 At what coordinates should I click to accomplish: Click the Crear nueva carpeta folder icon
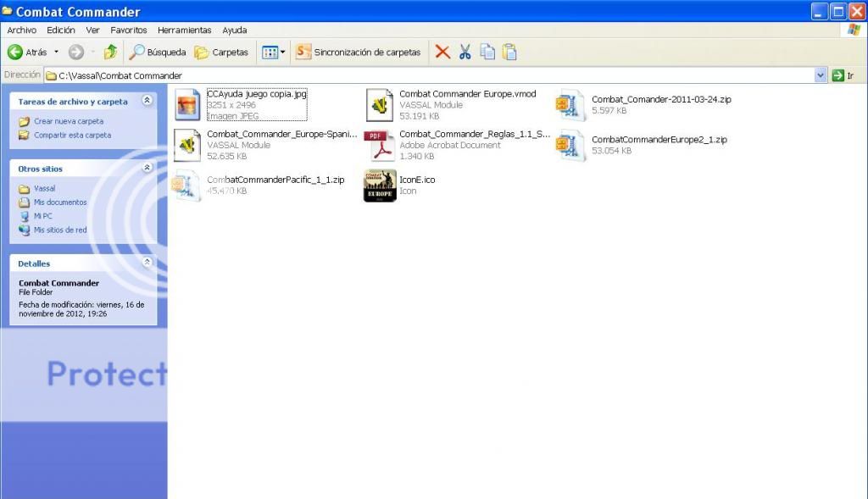(x=24, y=121)
